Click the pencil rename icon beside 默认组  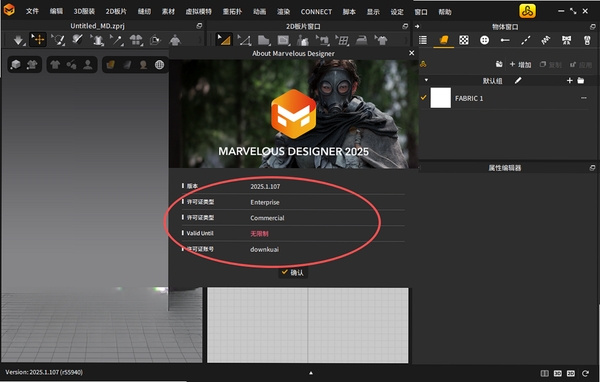pyautogui.click(x=518, y=80)
